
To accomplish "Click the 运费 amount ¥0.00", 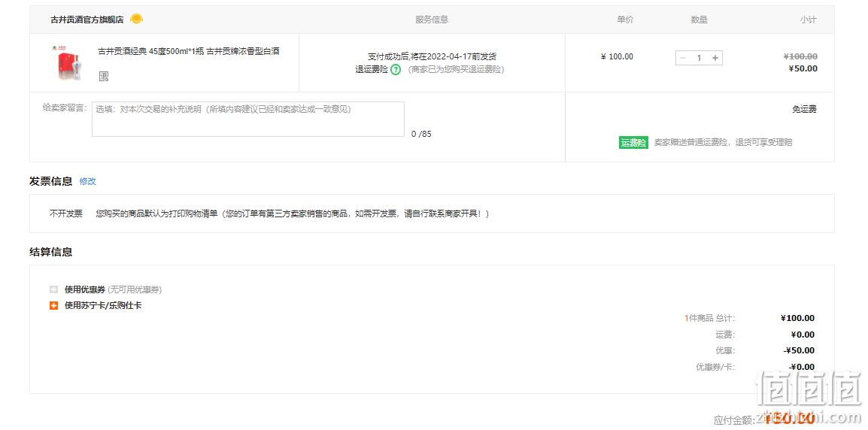I will click(803, 335).
